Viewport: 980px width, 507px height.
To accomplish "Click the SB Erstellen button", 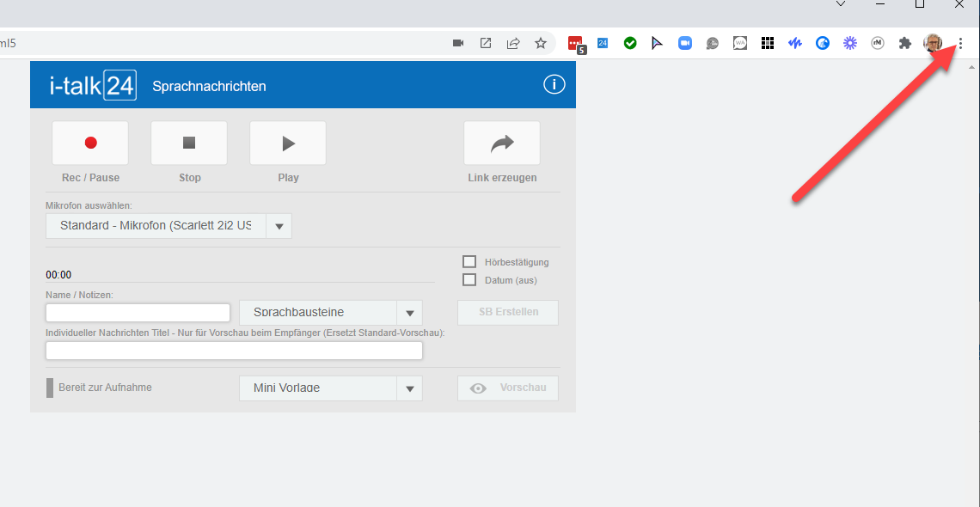I will pyautogui.click(x=508, y=312).
